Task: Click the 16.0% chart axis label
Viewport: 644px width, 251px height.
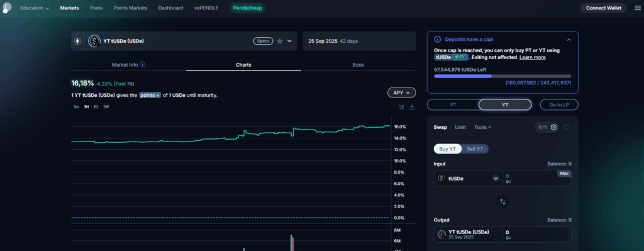Action: (x=399, y=126)
